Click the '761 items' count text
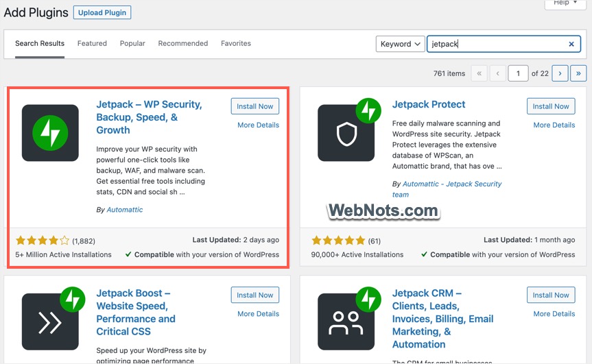 pos(449,73)
